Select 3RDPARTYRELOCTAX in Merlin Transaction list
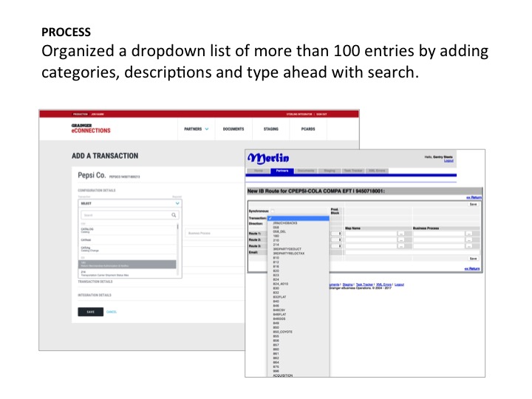Image resolution: width=532 pixels, height=399 pixels. pos(289,253)
